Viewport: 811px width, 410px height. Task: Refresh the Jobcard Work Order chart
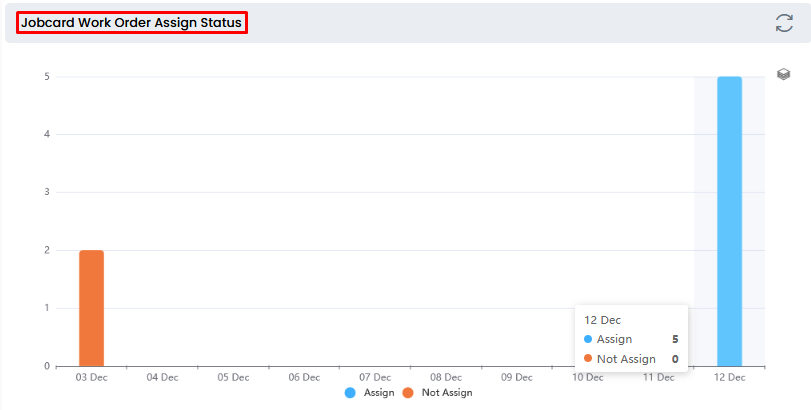point(784,23)
